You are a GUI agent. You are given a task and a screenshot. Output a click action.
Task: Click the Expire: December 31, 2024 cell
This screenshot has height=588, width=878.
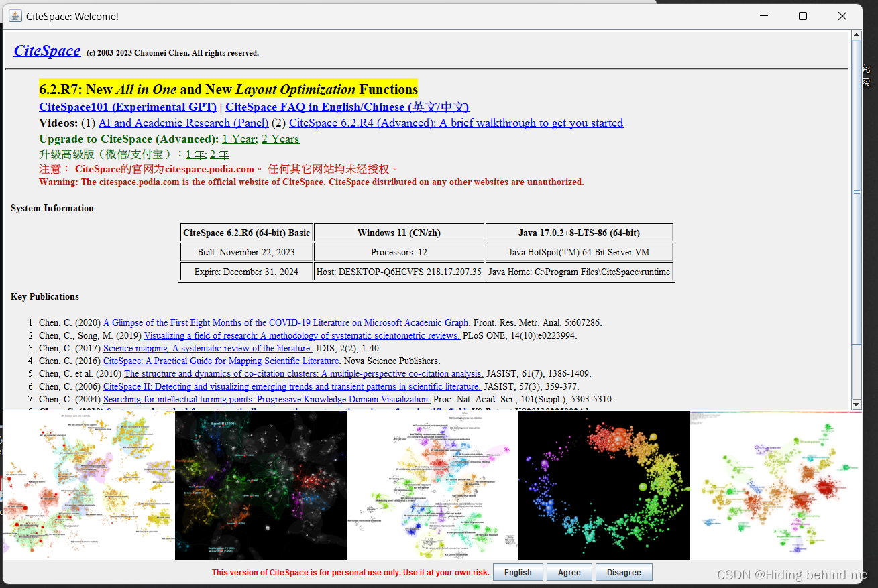pos(246,272)
